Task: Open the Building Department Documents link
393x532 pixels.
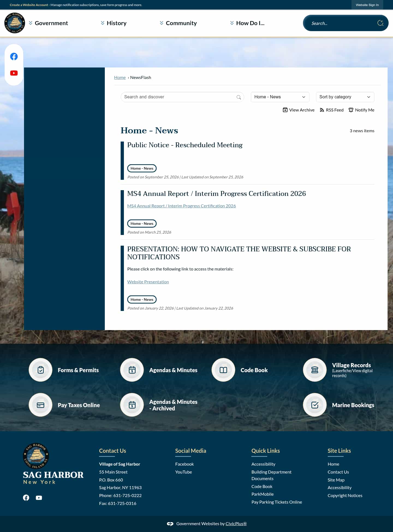Action: click(271, 475)
